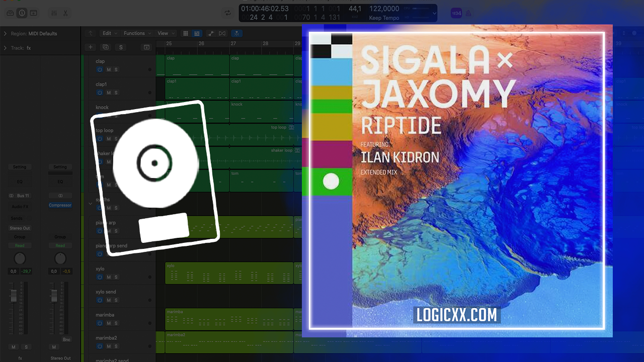Screen dimensions: 644x362
Task: Click the track header import-tray icon
Action: click(146, 47)
